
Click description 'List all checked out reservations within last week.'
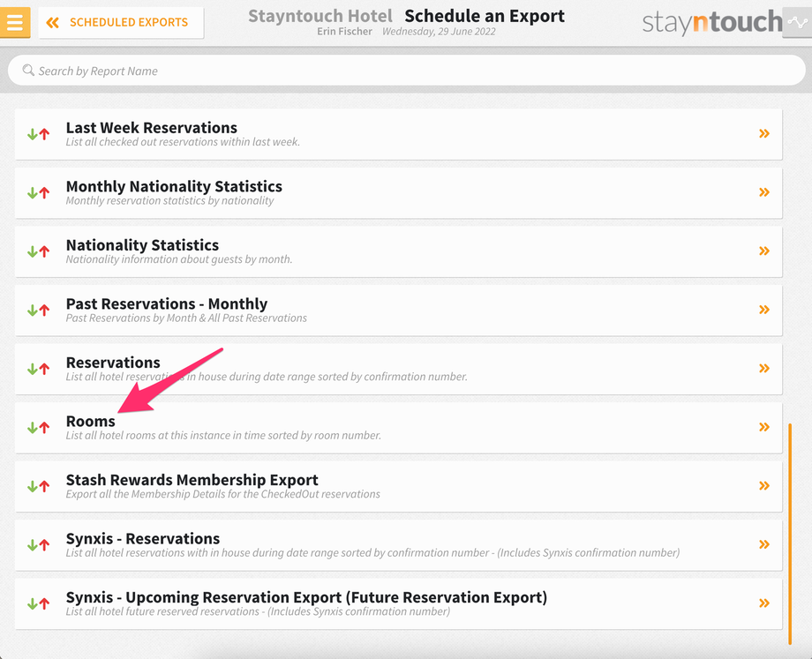[x=183, y=142]
